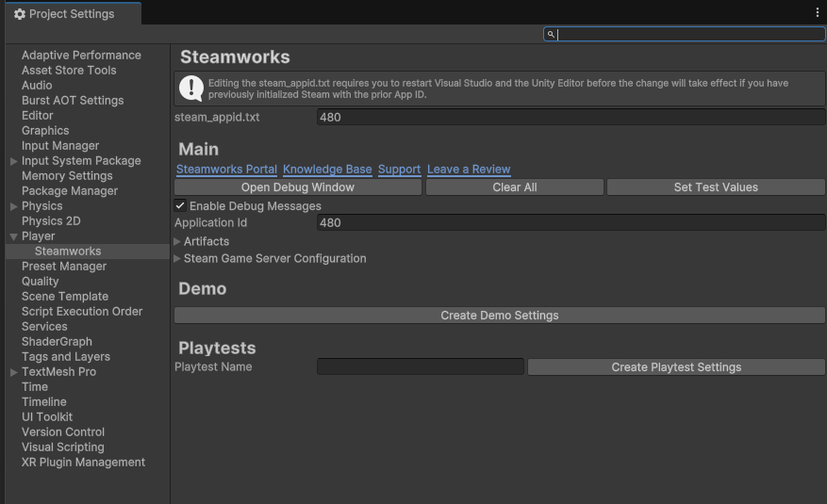Expand Steam Game Server Configuration foldout
Image resolution: width=827 pixels, height=504 pixels.
(177, 258)
